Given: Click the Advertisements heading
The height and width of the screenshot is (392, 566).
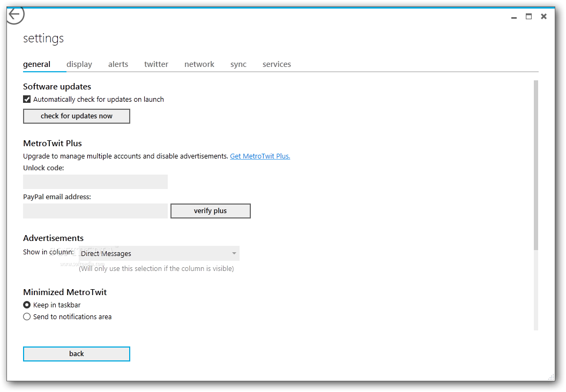Looking at the screenshot, I should 53,238.
